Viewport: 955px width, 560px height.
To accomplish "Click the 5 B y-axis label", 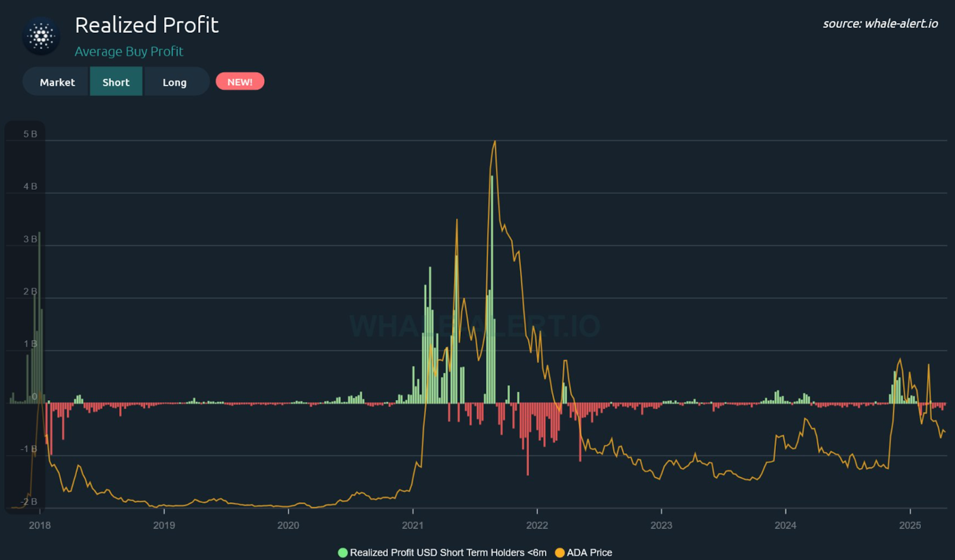I will [30, 134].
